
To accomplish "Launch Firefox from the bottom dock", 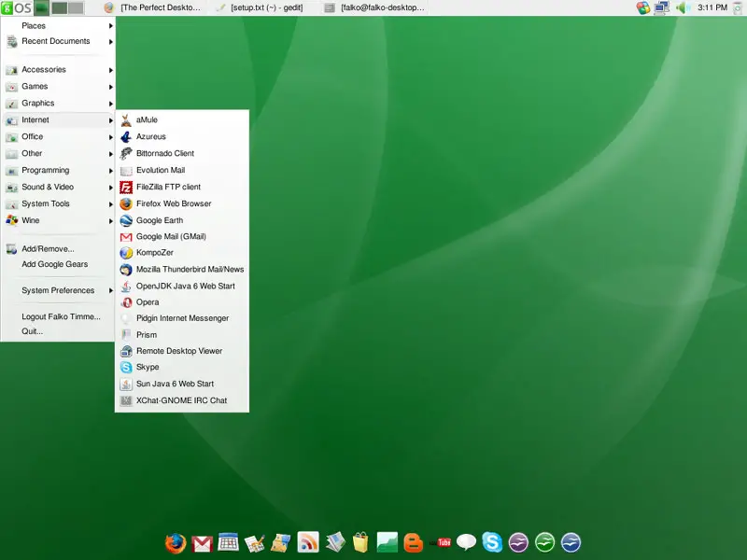I will coord(176,543).
